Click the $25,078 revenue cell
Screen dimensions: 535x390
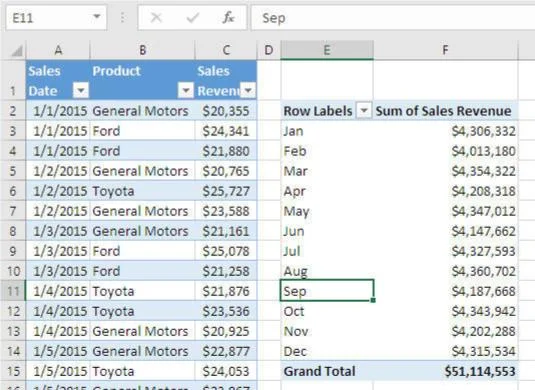pos(226,251)
